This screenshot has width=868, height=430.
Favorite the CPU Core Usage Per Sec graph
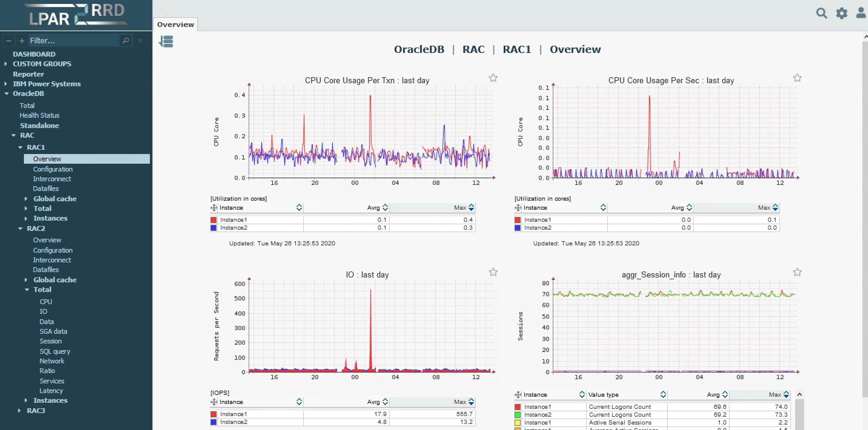pyautogui.click(x=797, y=78)
